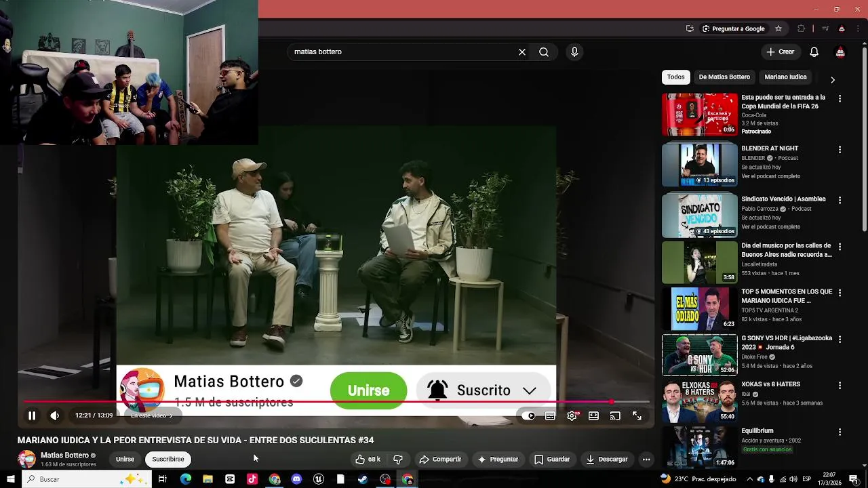Viewport: 868px width, 488px height.
Task: Open the 'En este video' chapters chip
Action: point(152,415)
